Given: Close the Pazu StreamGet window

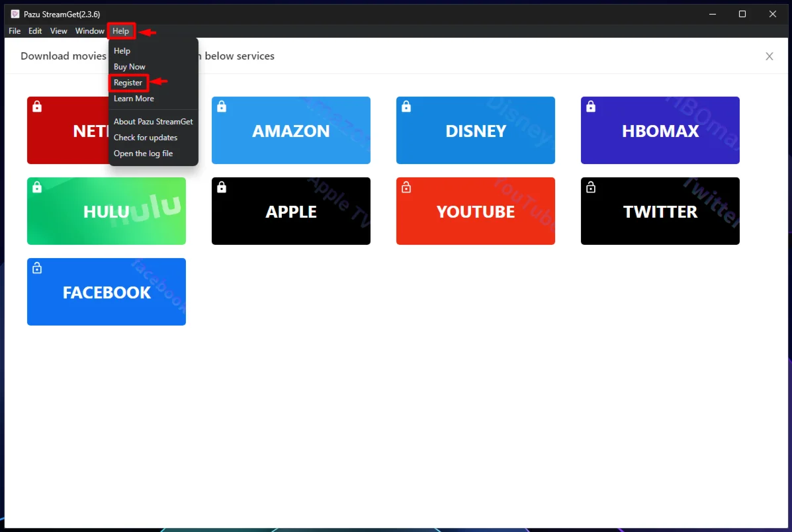Looking at the screenshot, I should 772,14.
